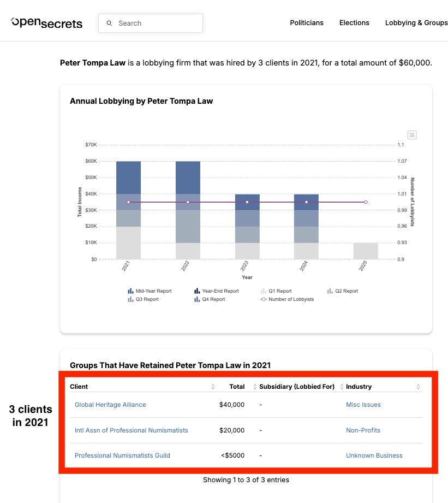Image resolution: width=448 pixels, height=503 pixels.
Task: Open the Politicians menu
Action: [x=306, y=23]
